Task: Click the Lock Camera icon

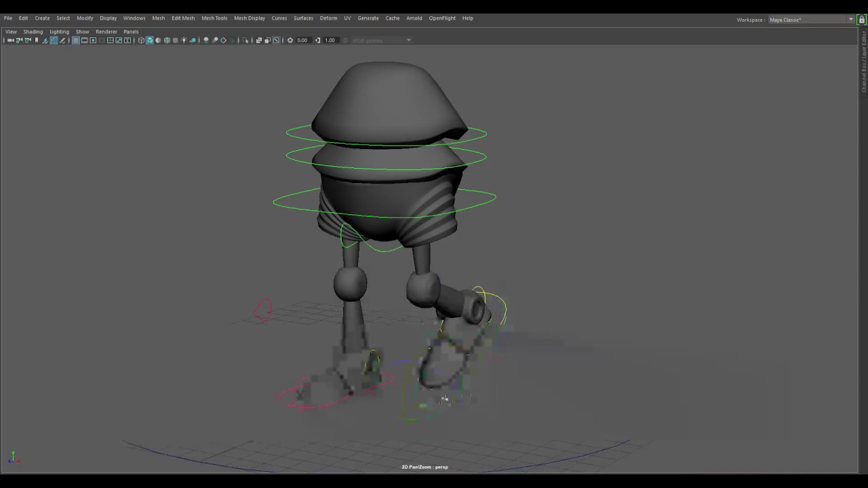Action: [19, 40]
